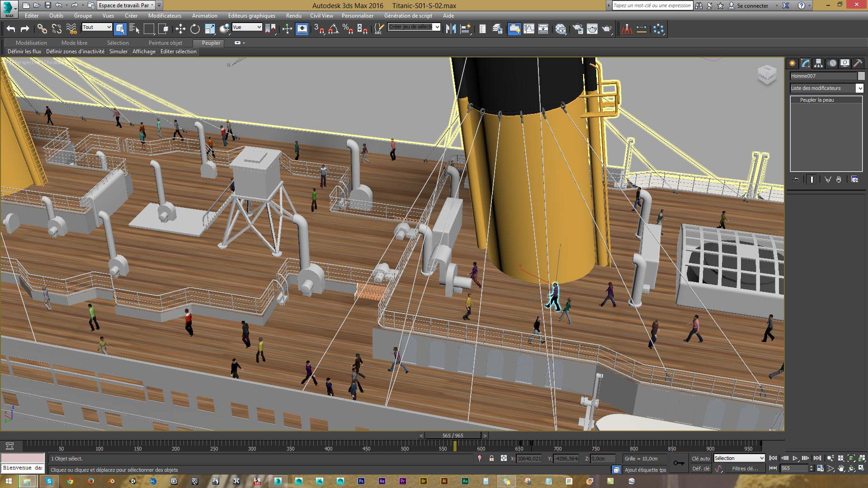Activate the Select Object tool
868x488 pixels.
point(120,29)
